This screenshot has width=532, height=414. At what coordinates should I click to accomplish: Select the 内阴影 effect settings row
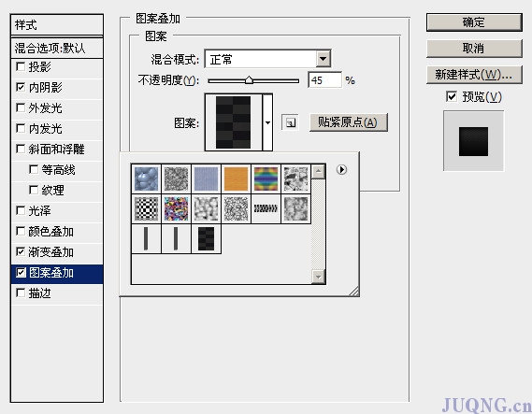57,88
